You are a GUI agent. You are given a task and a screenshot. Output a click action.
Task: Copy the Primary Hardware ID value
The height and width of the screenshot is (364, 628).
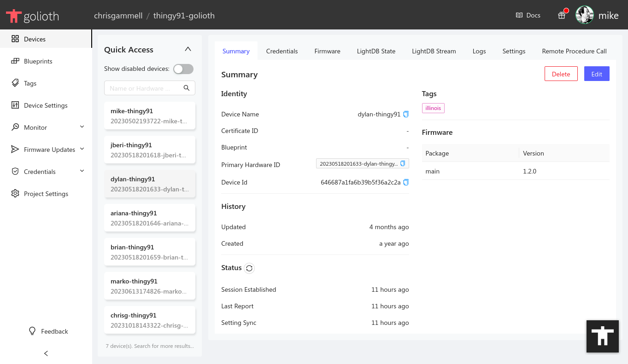pos(403,164)
